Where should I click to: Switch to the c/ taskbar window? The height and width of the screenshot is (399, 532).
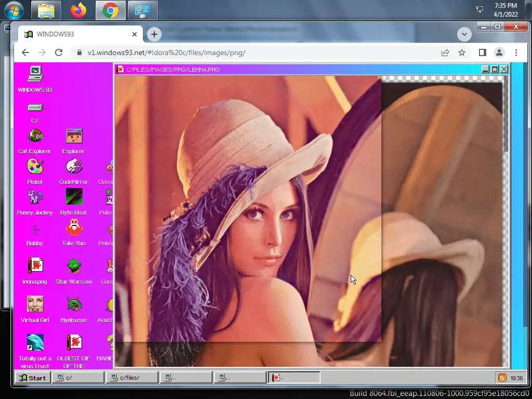[x=78, y=378]
